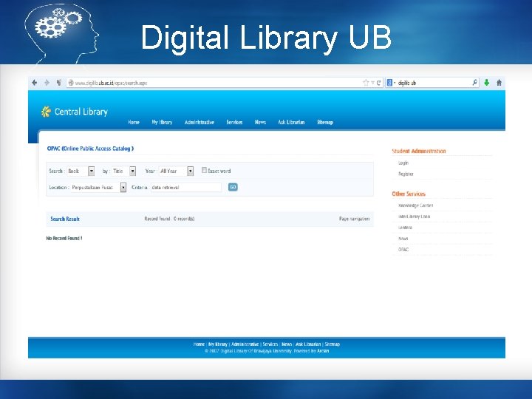This screenshot has width=532, height=399.
Task: Click the OPAC (Online Public Access Catalog) heading
Action: [90, 149]
